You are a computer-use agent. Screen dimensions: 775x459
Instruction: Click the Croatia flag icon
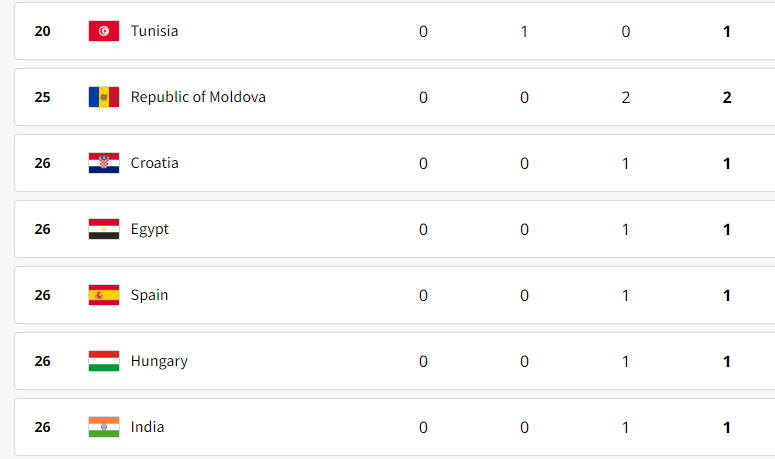[x=104, y=163]
